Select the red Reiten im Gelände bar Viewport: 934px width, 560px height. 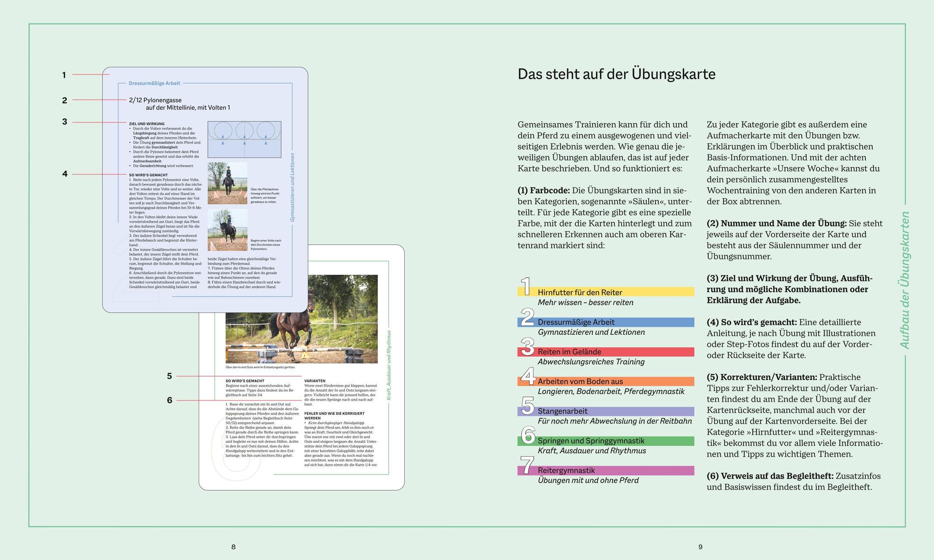pyautogui.click(x=606, y=352)
